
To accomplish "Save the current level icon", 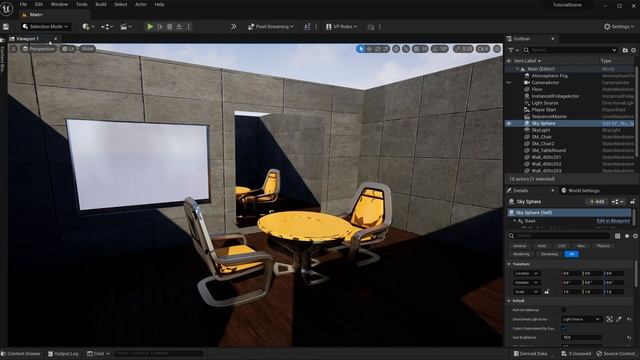I will click(6, 27).
